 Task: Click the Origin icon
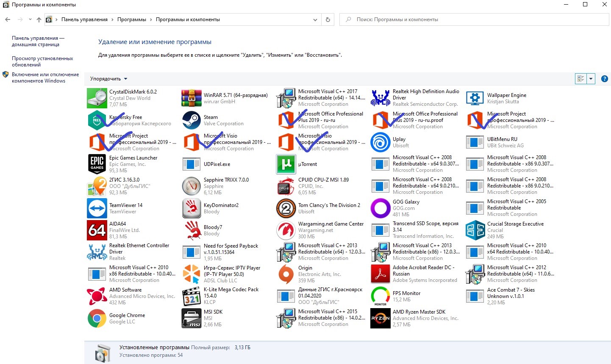pyautogui.click(x=286, y=274)
